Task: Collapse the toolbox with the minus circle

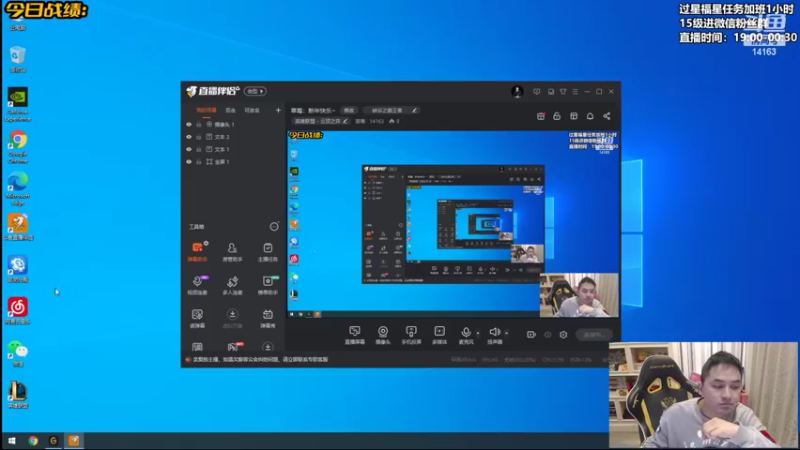Action: [x=274, y=227]
